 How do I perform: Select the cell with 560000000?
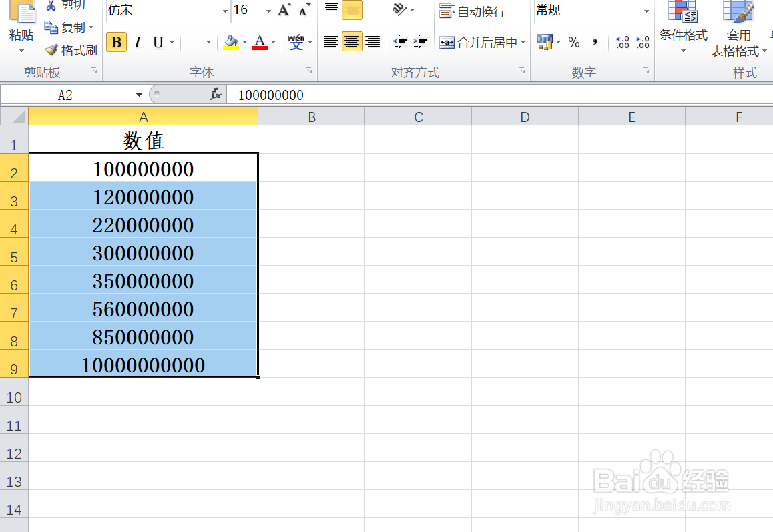click(x=144, y=308)
